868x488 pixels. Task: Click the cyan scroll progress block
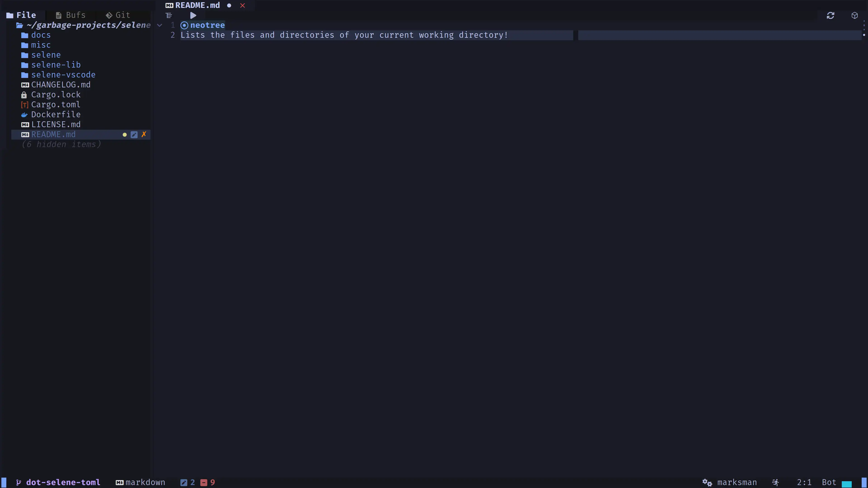click(847, 484)
